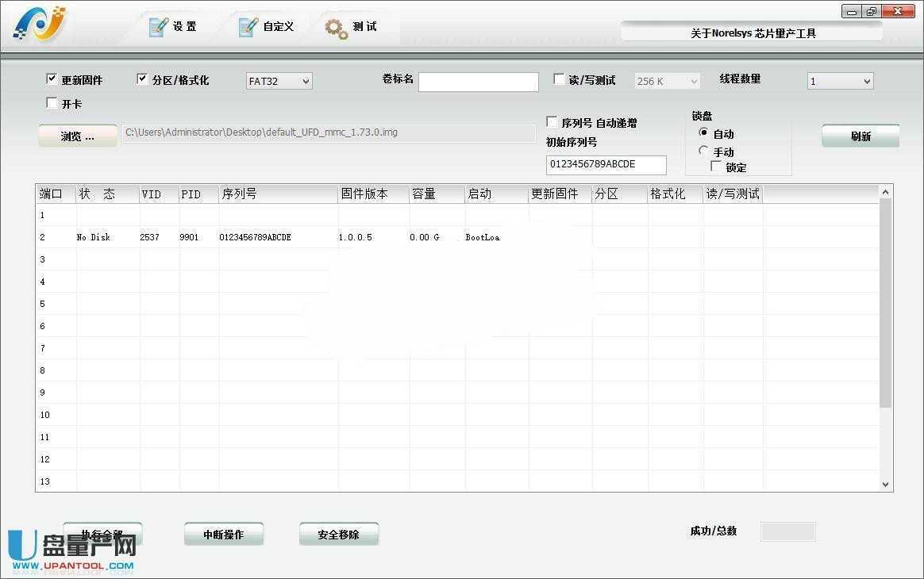Click the 设置 notepad icon
924x579 pixels.
pyautogui.click(x=160, y=26)
